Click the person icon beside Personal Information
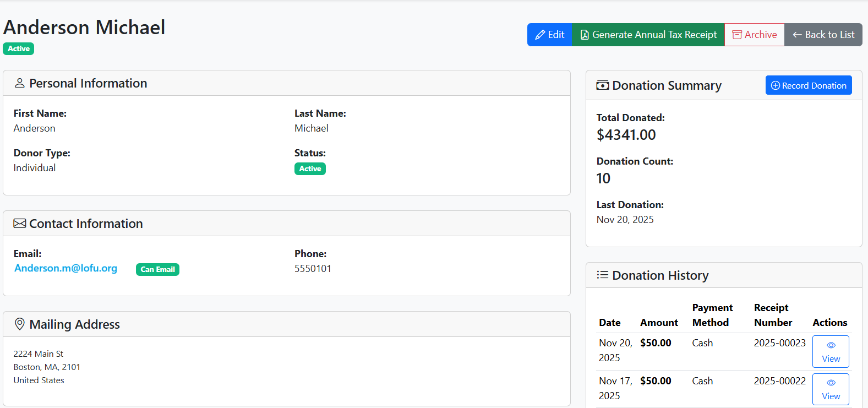This screenshot has height=408, width=868. pyautogui.click(x=20, y=83)
